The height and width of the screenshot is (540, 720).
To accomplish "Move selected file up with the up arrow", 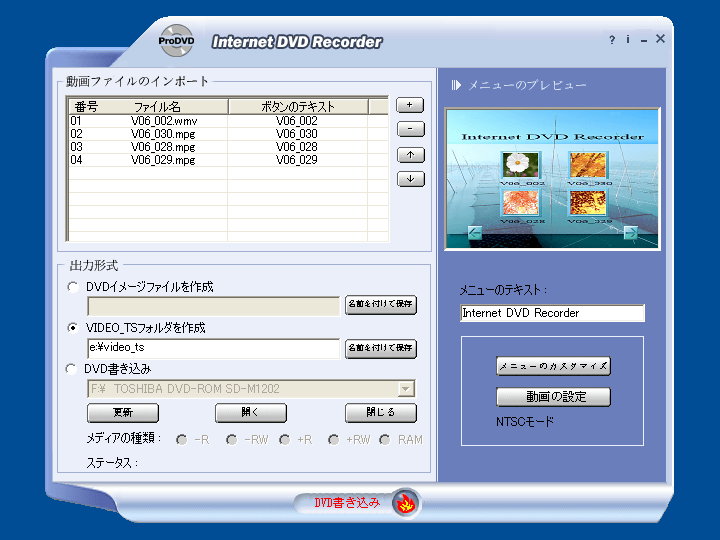I will tap(410, 155).
